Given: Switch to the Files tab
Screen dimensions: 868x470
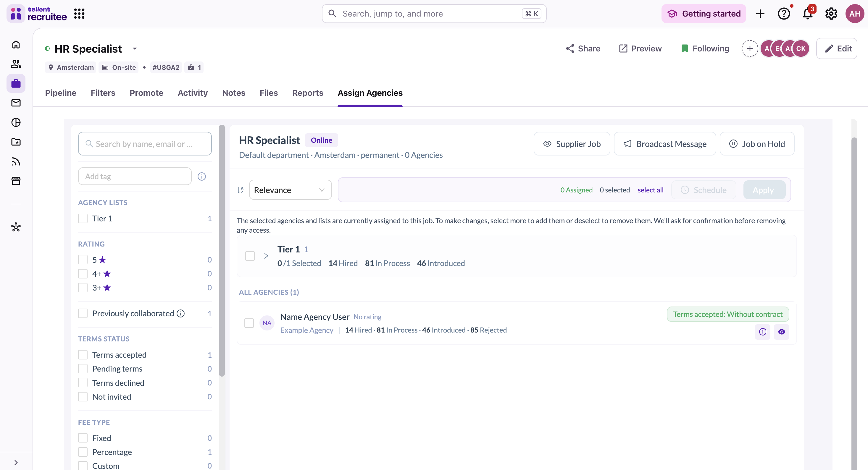Looking at the screenshot, I should (x=269, y=93).
